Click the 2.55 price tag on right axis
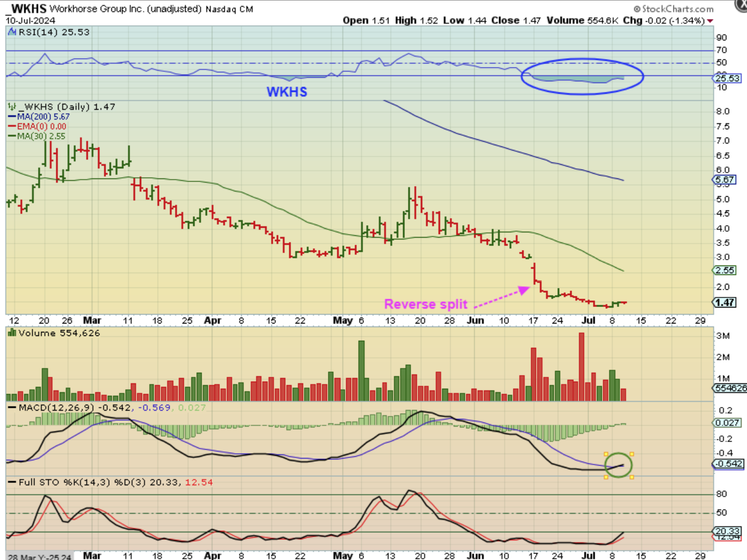The height and width of the screenshot is (560, 747). point(725,270)
